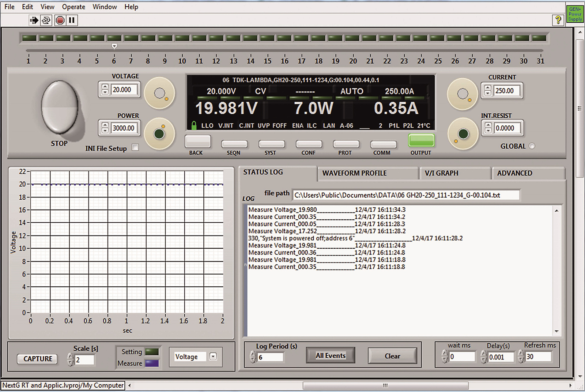This screenshot has width=585, height=392.
Task: Click the Measure color swatch
Action: [x=152, y=363]
